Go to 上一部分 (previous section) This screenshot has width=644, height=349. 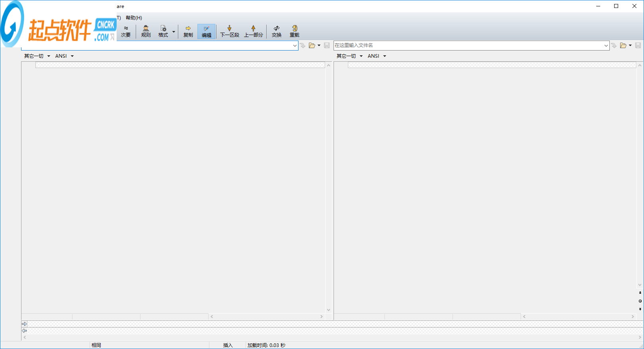pyautogui.click(x=254, y=31)
